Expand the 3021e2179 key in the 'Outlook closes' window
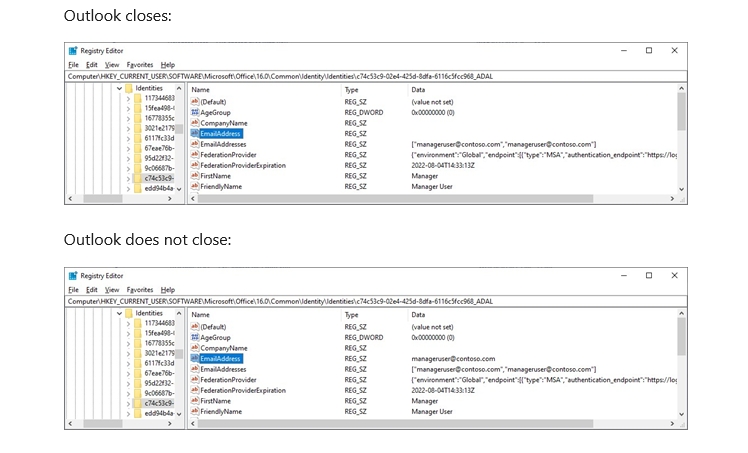The width and height of the screenshot is (748, 453). click(x=128, y=128)
